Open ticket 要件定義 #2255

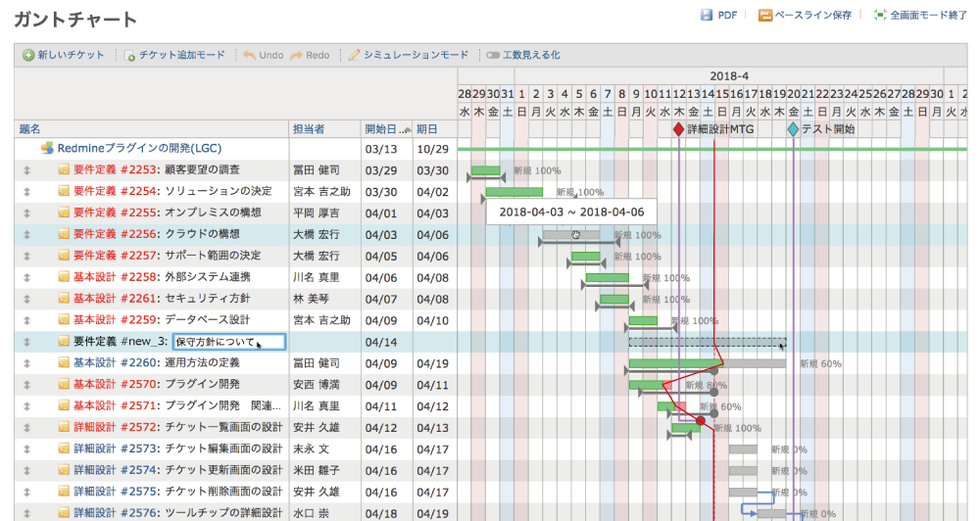tap(117, 213)
